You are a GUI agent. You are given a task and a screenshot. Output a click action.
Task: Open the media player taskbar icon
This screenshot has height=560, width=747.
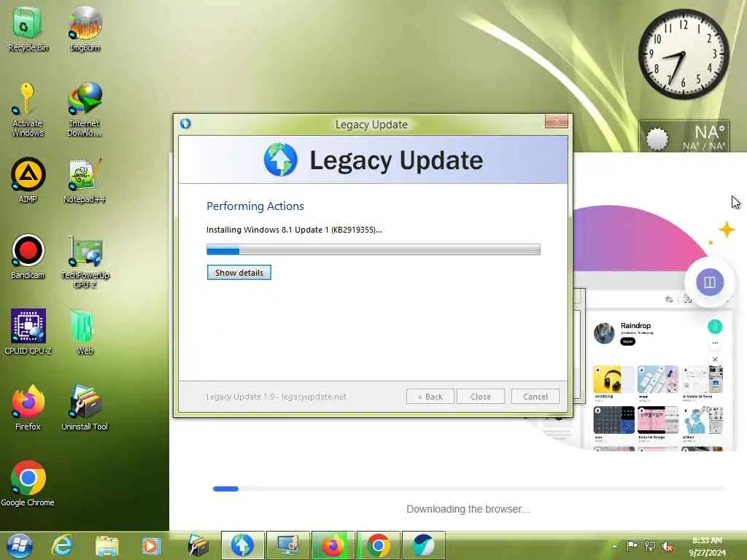click(x=151, y=545)
